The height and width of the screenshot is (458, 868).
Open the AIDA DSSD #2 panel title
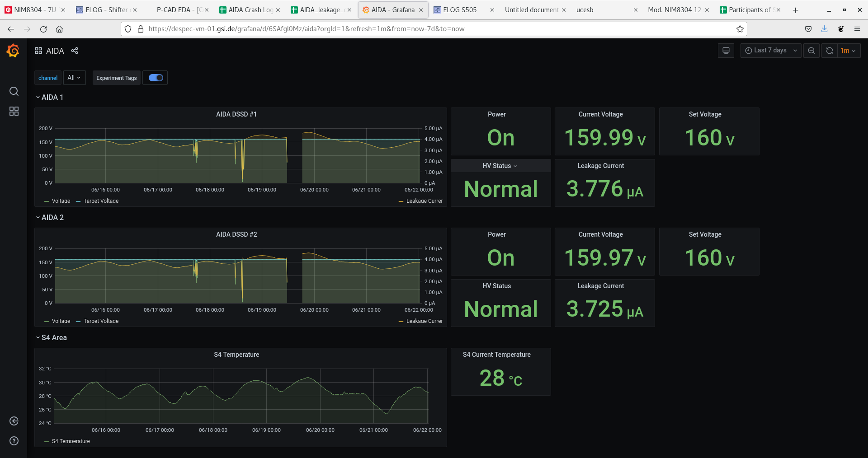236,234
